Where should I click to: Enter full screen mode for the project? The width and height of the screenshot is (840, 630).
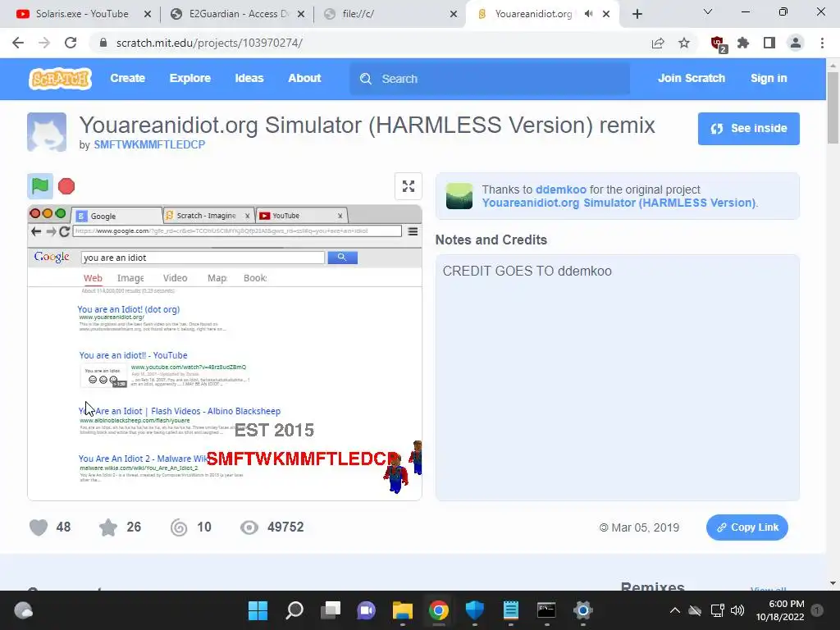pos(409,186)
